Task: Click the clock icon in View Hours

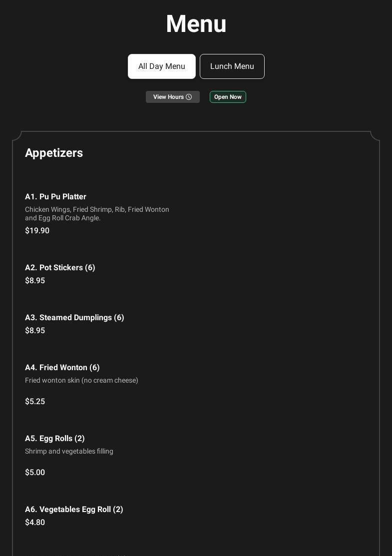Action: pos(189,97)
